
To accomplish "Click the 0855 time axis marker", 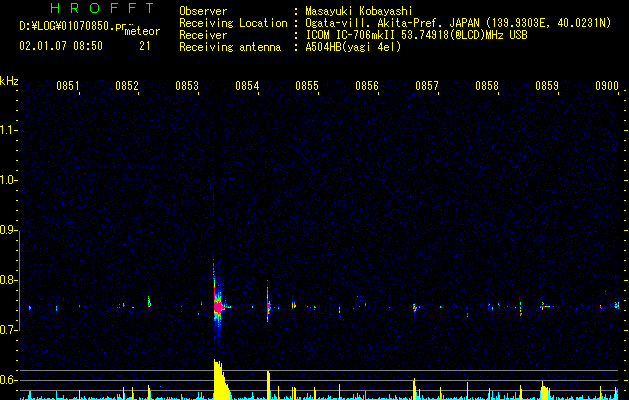I will pos(307,85).
